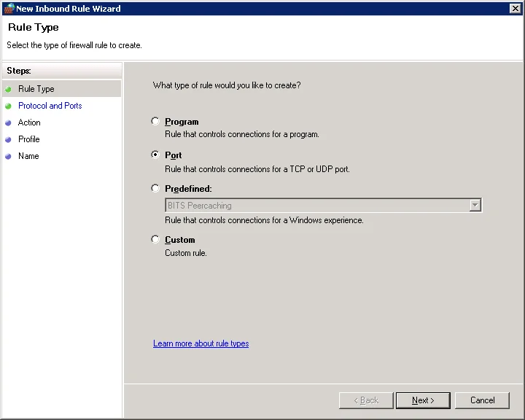Open the BITS Peercaching dropdown arrow
The image size is (525, 420).
coord(475,206)
